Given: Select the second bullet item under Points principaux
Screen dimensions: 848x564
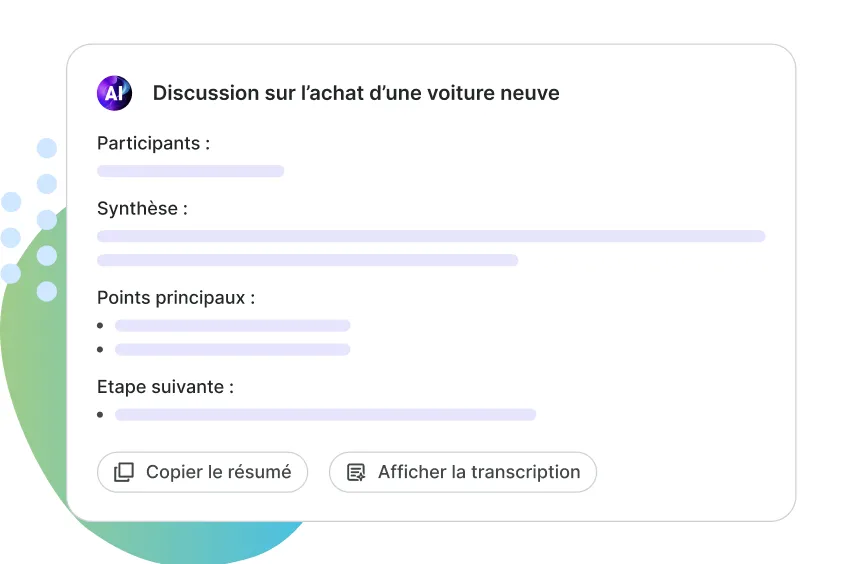Looking at the screenshot, I should click(x=232, y=350).
